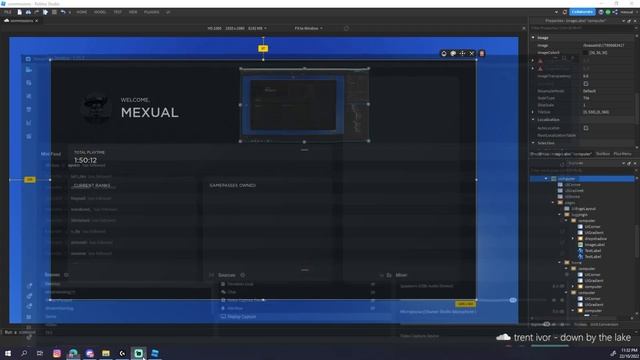The width and height of the screenshot is (640, 360).
Task: Switch to the TEST ribbon tab
Action: [x=118, y=12]
